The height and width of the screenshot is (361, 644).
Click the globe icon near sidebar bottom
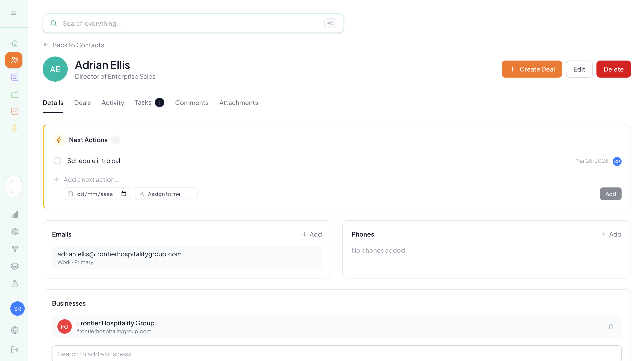point(14,330)
